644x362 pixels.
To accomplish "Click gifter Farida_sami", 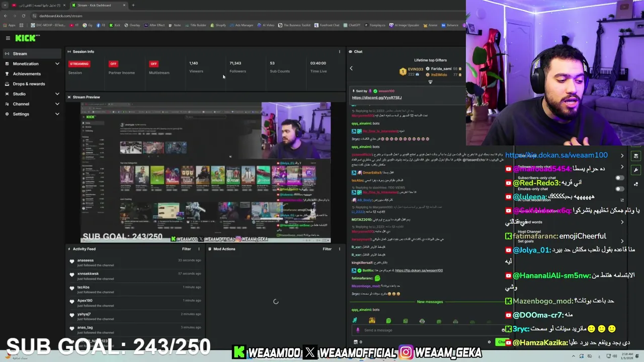I will 441,69.
